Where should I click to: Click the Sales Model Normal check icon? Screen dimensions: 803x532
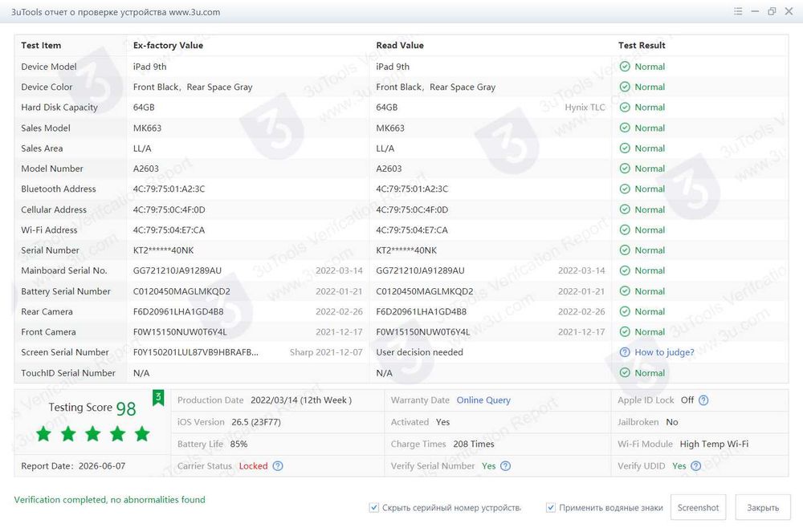pos(625,128)
